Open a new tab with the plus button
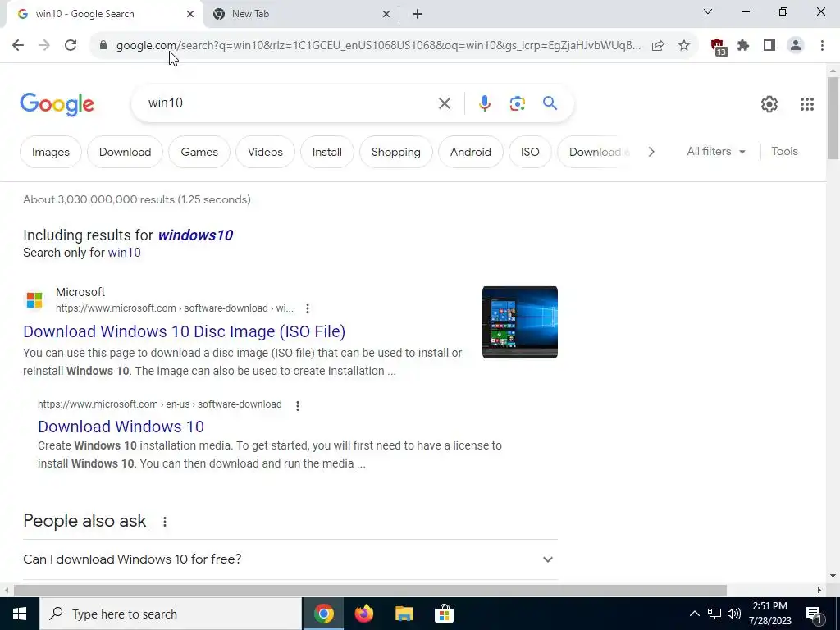This screenshot has height=630, width=840. [x=418, y=14]
